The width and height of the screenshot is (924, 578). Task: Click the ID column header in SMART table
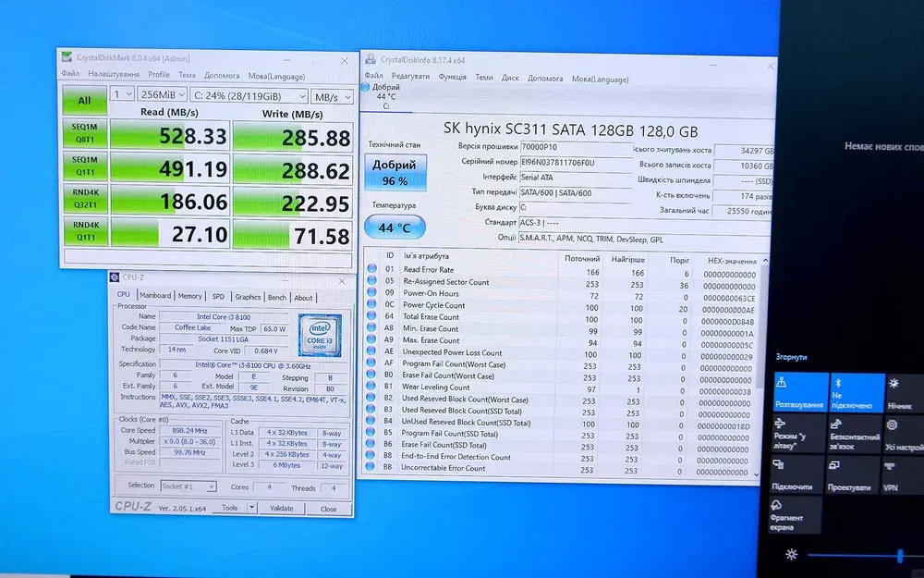(x=390, y=255)
